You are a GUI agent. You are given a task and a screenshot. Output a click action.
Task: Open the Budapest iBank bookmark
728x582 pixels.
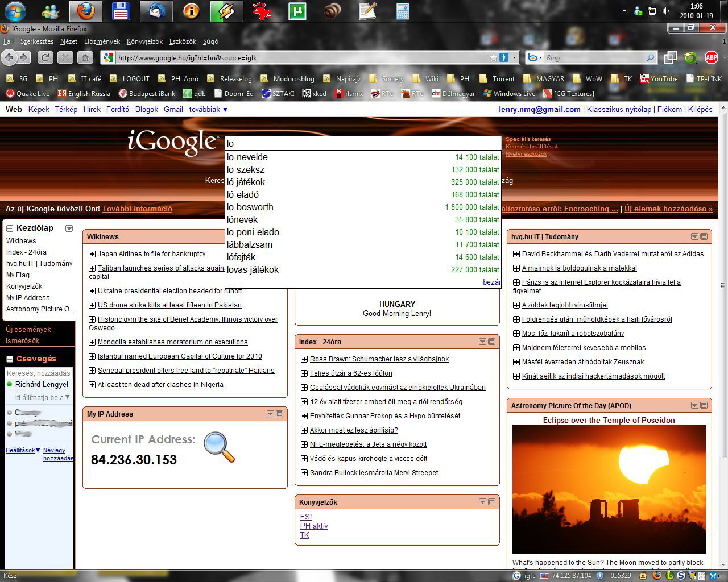tap(147, 94)
